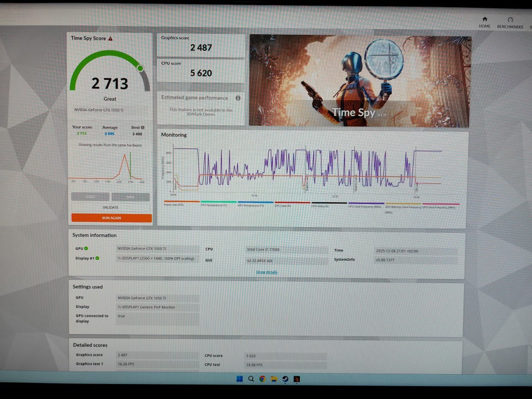This screenshot has height=399, width=532.
Task: Click the green check beside Display #1
Action: [x=98, y=258]
